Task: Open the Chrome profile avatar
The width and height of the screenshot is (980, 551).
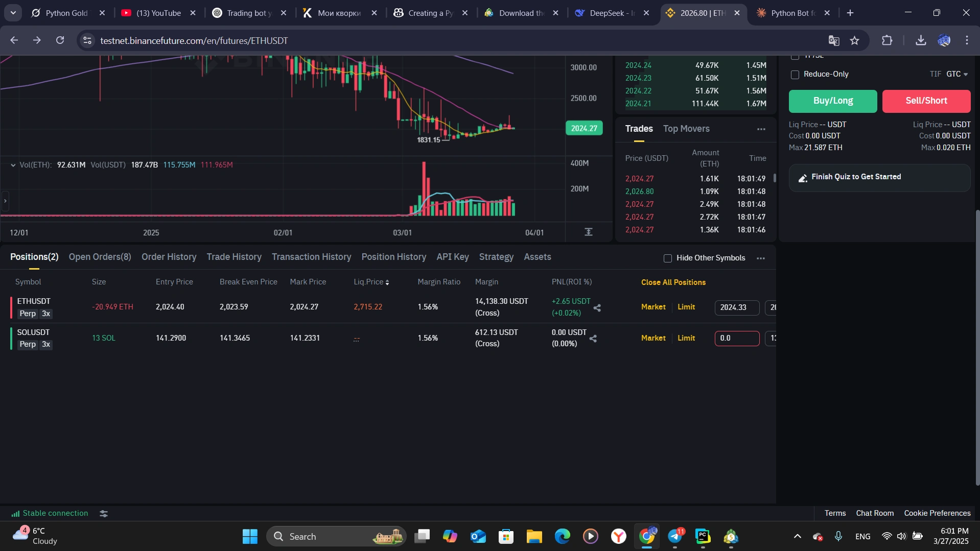Action: pyautogui.click(x=944, y=40)
